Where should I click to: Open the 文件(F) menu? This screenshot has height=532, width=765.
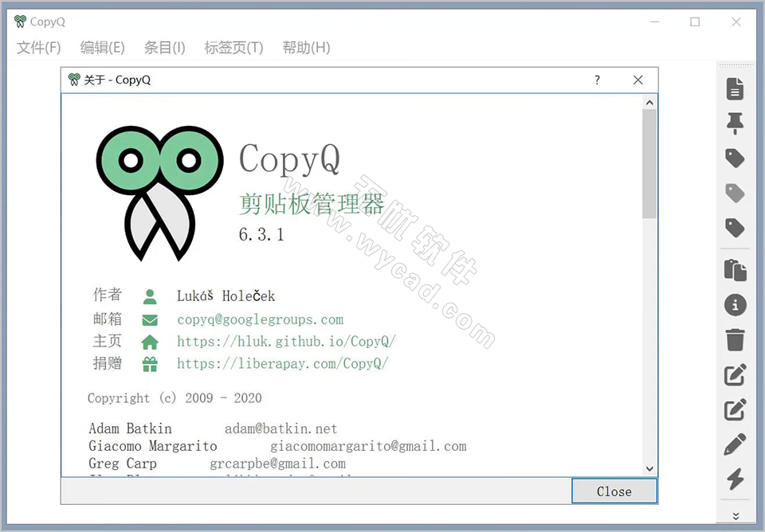(37, 48)
